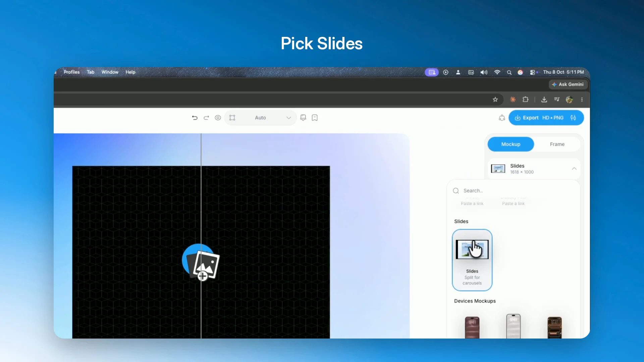Click the clock Thu 8 Oct 5:11 PM

(x=563, y=72)
